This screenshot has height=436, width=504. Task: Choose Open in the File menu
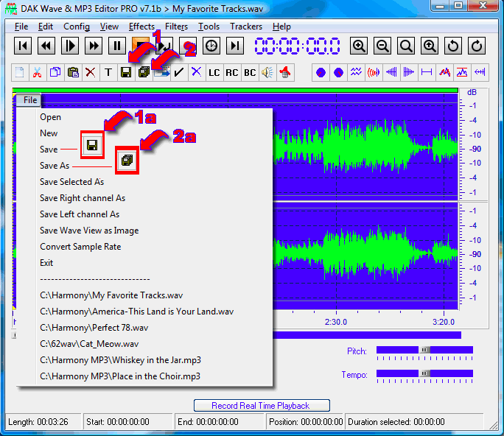point(50,117)
